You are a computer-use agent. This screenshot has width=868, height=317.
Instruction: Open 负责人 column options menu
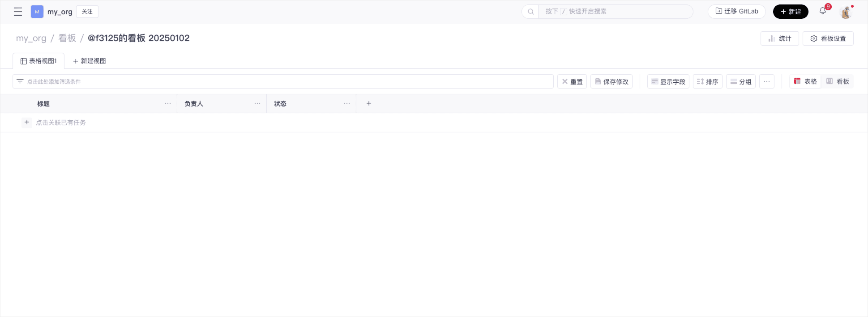pos(257,103)
